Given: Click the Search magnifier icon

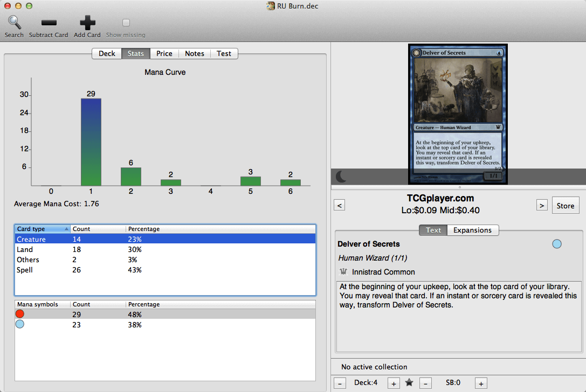Looking at the screenshot, I should pyautogui.click(x=14, y=23).
